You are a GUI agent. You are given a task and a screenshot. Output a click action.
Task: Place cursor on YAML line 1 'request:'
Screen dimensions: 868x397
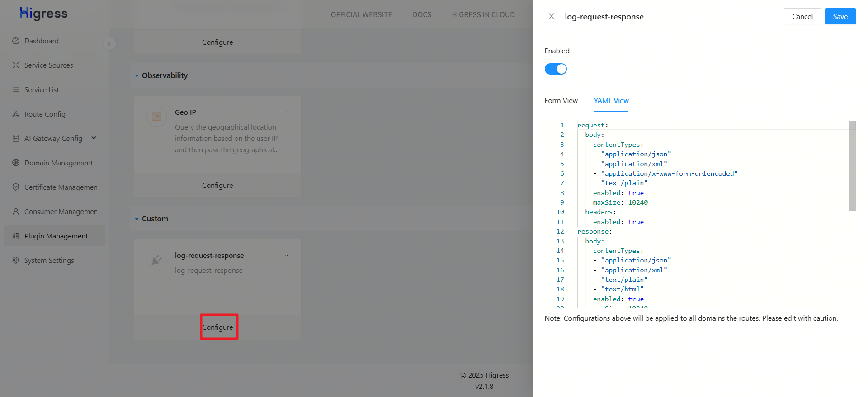pyautogui.click(x=593, y=125)
